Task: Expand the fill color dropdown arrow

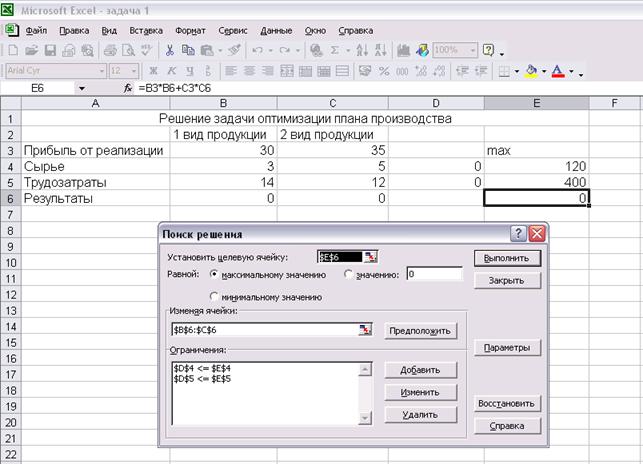Action: tap(543, 72)
